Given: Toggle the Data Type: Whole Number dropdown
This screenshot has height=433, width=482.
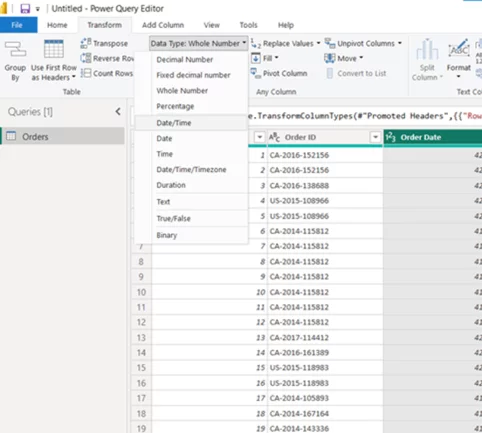Looking at the screenshot, I should point(198,43).
